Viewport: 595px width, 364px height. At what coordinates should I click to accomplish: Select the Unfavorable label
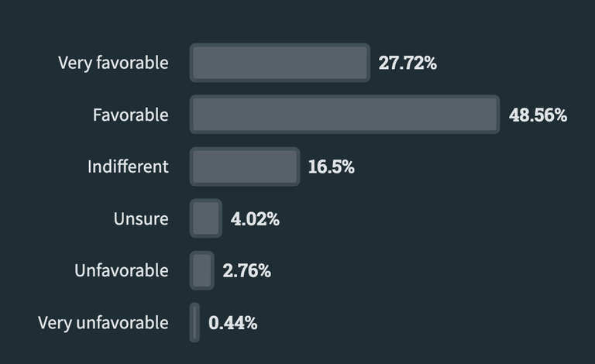coord(122,271)
